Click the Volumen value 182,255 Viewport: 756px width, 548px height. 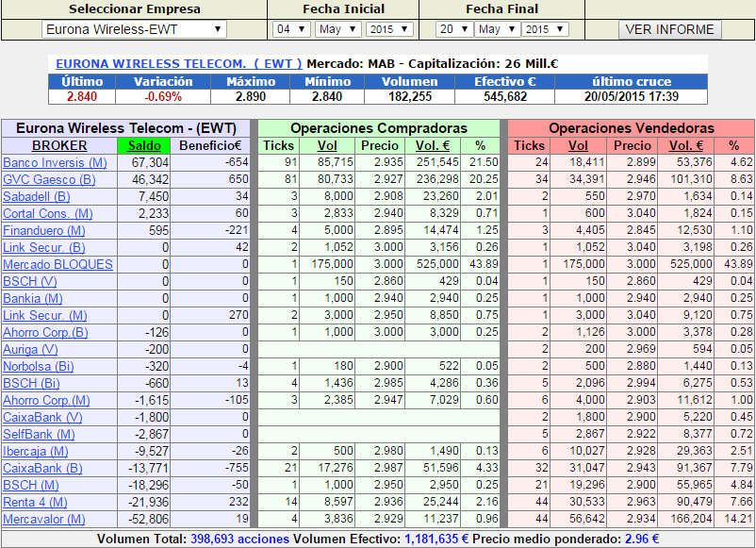[410, 96]
